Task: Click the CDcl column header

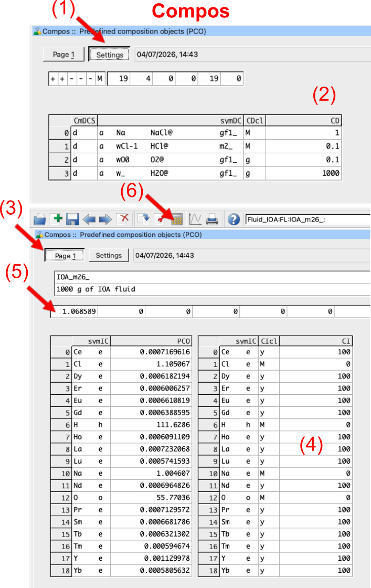Action: click(x=255, y=121)
